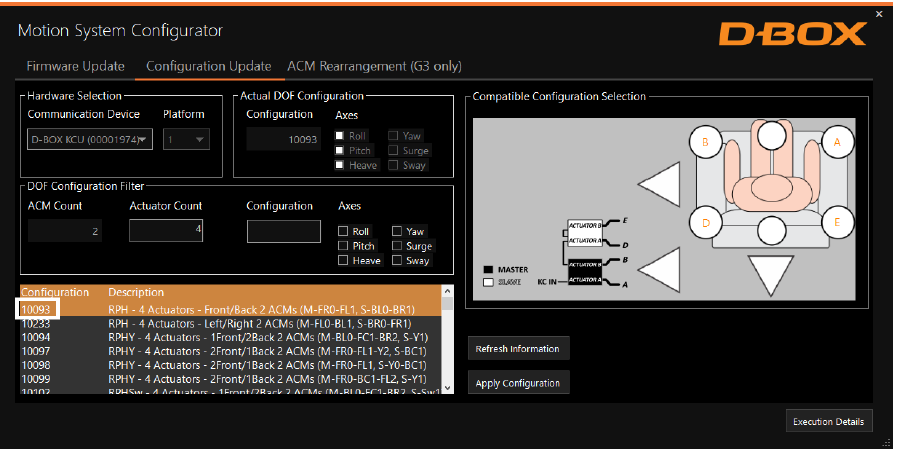Toggle Heave checkbox in DOF filter
This screenshot has width=899, height=453.
344,260
